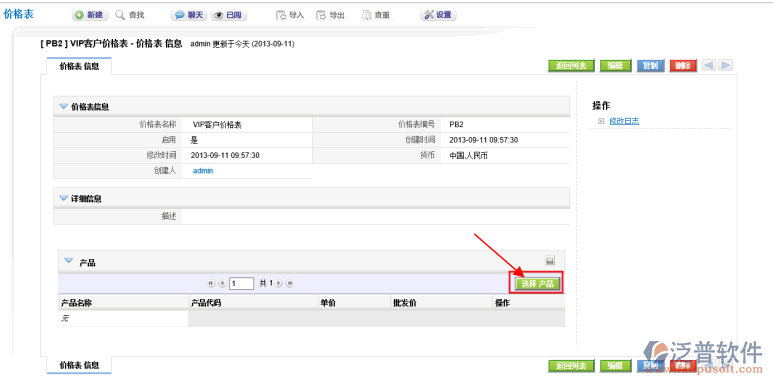Collapse the 详细信息 section
The width and height of the screenshot is (773, 385).
click(63, 198)
